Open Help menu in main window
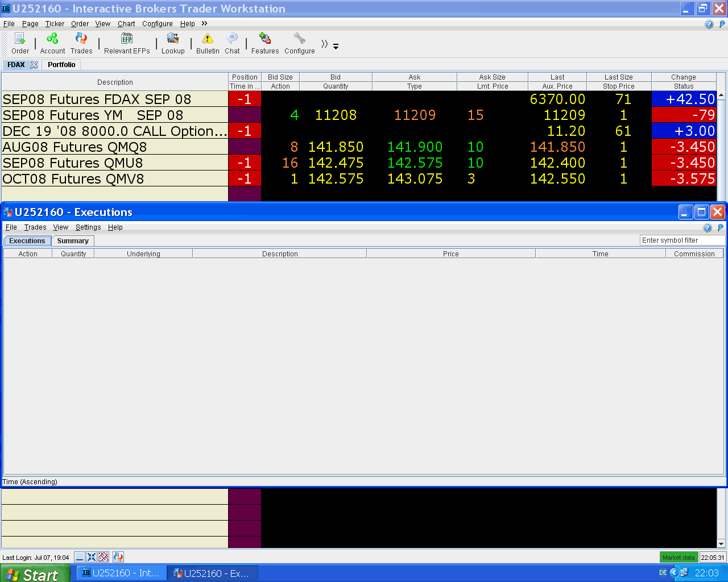Image resolution: width=728 pixels, height=582 pixels. click(187, 24)
